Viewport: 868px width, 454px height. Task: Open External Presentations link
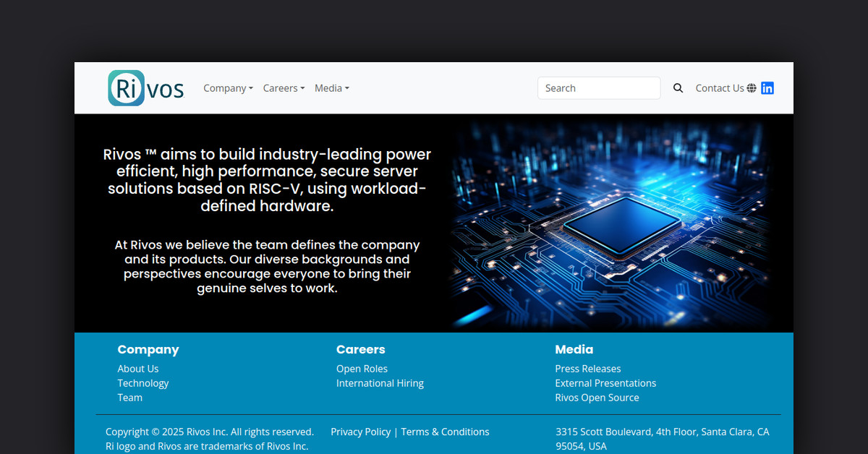click(605, 383)
